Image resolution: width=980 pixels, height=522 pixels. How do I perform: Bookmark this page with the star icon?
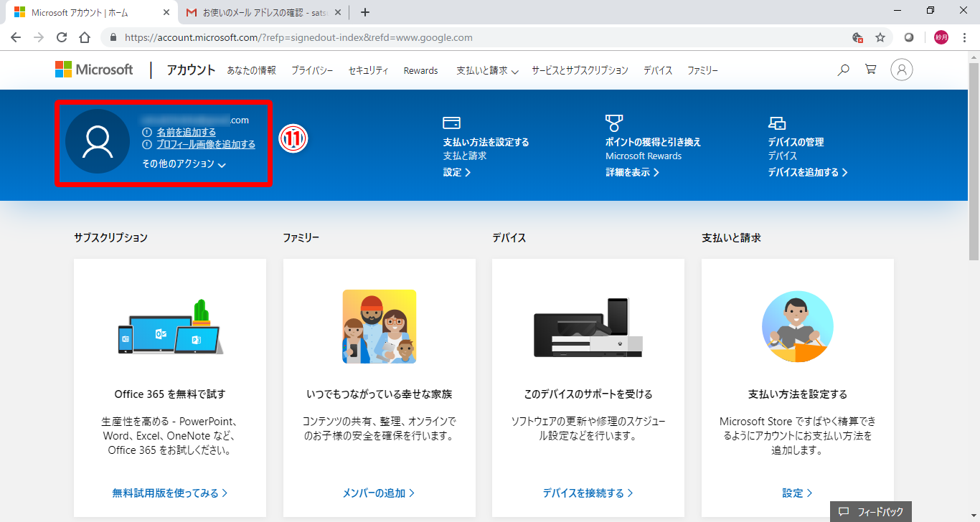[880, 37]
